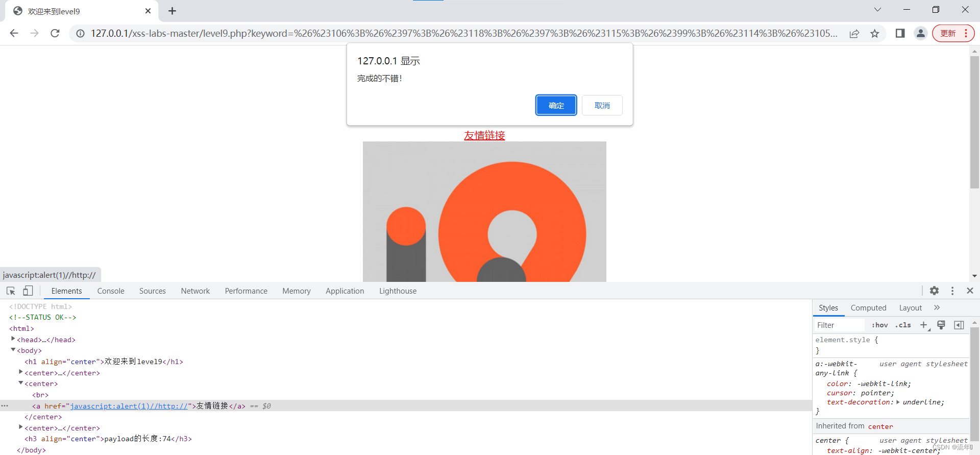Share this page icon in address bar
The height and width of the screenshot is (455, 980).
pyautogui.click(x=854, y=33)
